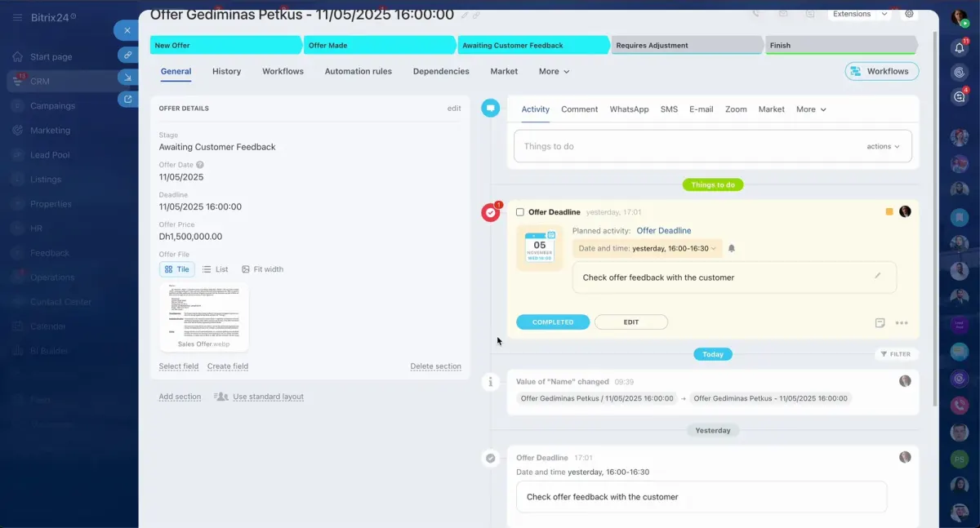This screenshot has height=528, width=980.
Task: Click avatar on Value of Name changed entry
Action: click(905, 381)
